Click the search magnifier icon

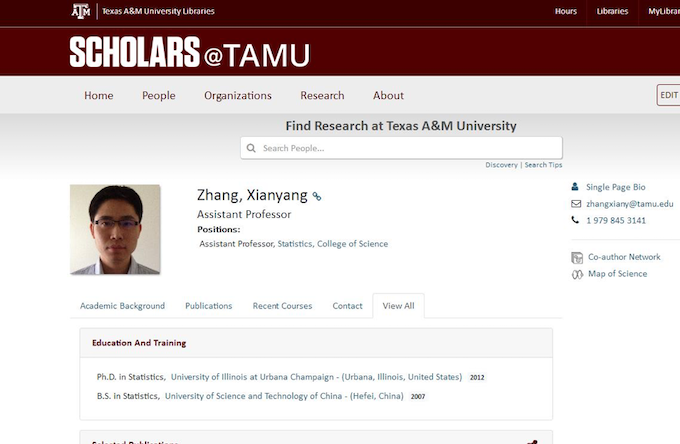pyautogui.click(x=251, y=148)
